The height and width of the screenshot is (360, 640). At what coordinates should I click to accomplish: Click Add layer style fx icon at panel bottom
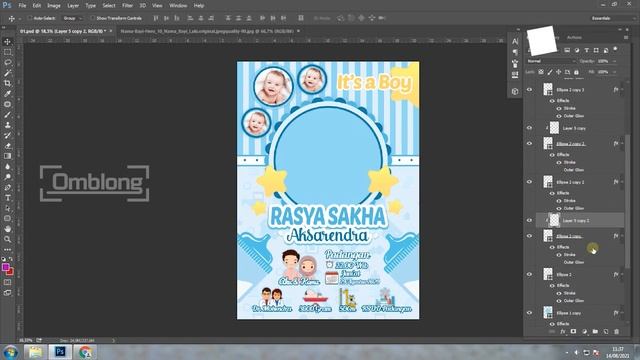point(563,331)
